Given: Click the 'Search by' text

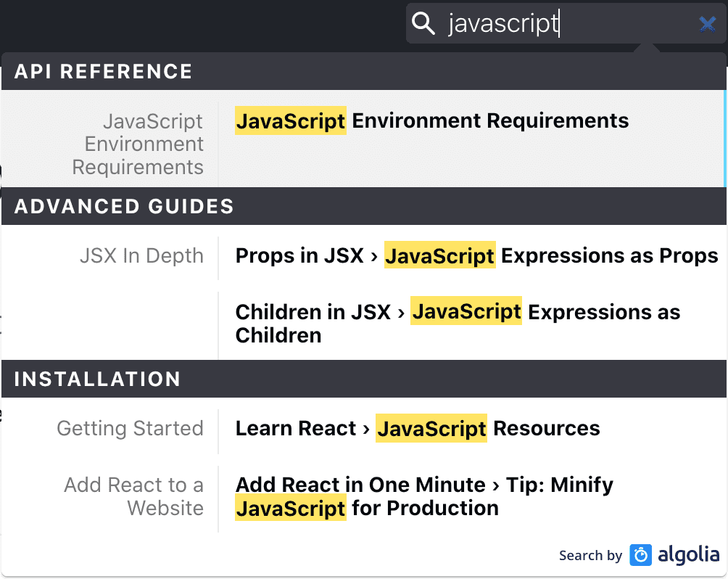Looking at the screenshot, I should pos(590,555).
